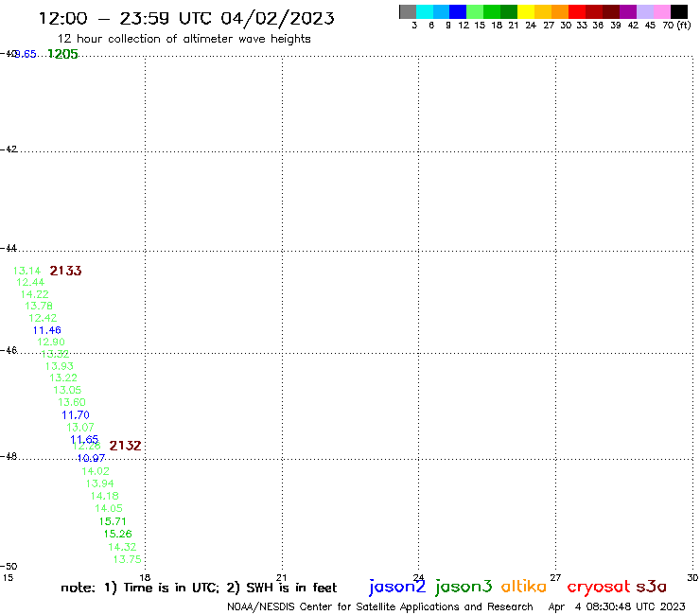Select the wave height value 14.05
This screenshot has width=700, height=615.
pyautogui.click(x=109, y=508)
